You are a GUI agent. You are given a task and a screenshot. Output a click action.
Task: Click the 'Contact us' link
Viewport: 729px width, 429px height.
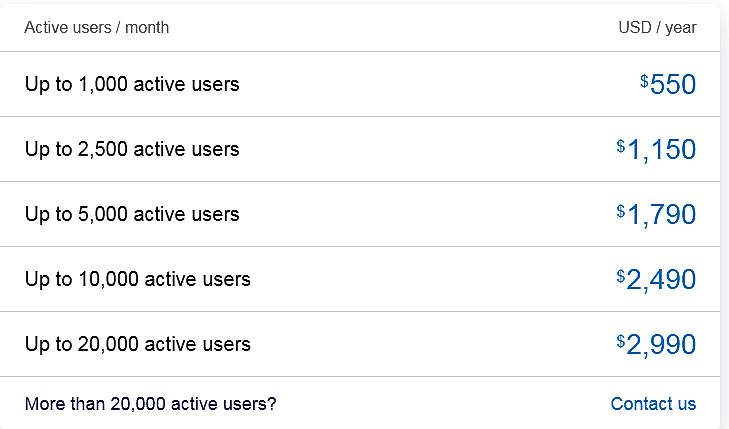653,404
